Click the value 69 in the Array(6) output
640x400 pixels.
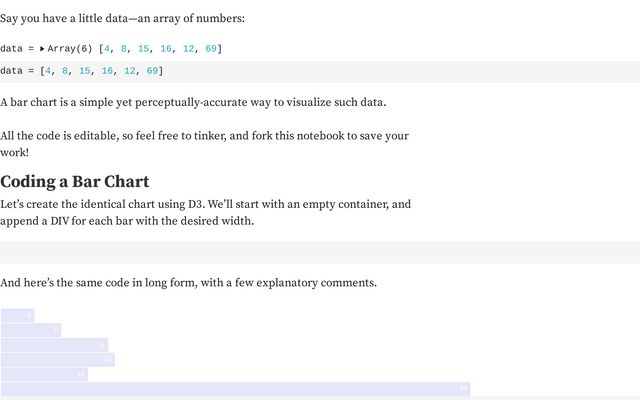(x=211, y=49)
